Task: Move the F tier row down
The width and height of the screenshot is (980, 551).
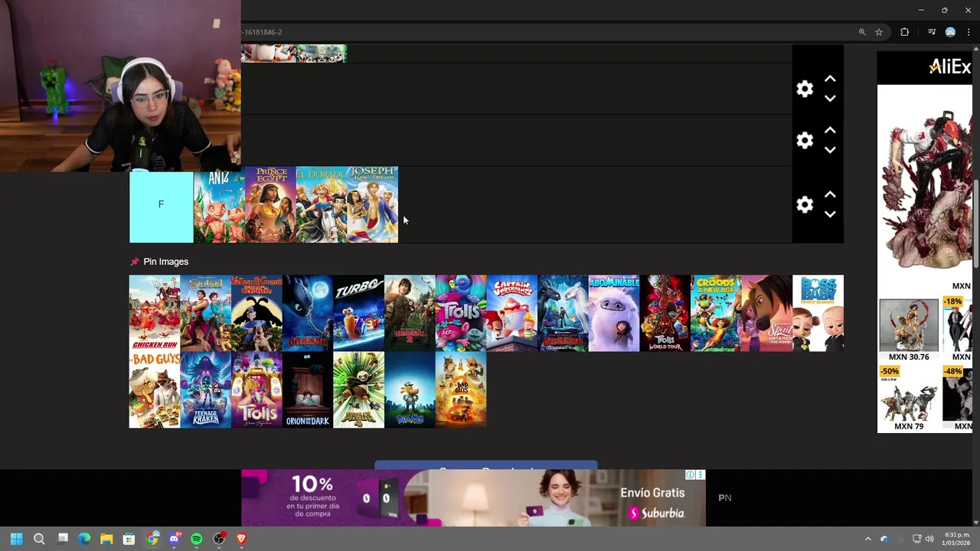Action: pos(830,214)
